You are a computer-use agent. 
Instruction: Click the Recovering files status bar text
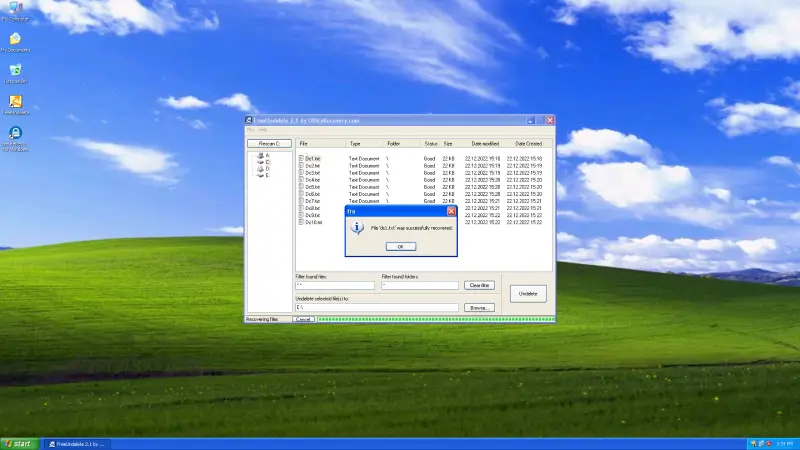[262, 319]
